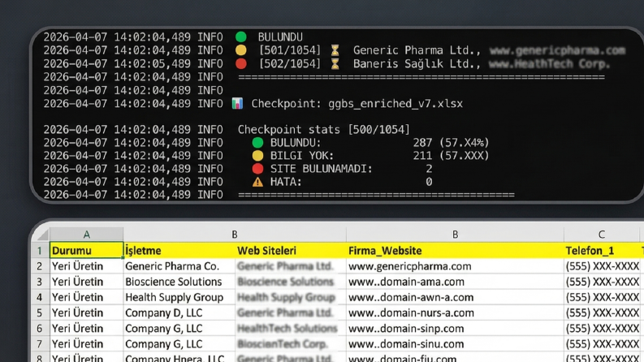Image resolution: width=644 pixels, height=362 pixels.
Task: Select row 5 header
Action: coord(40,312)
